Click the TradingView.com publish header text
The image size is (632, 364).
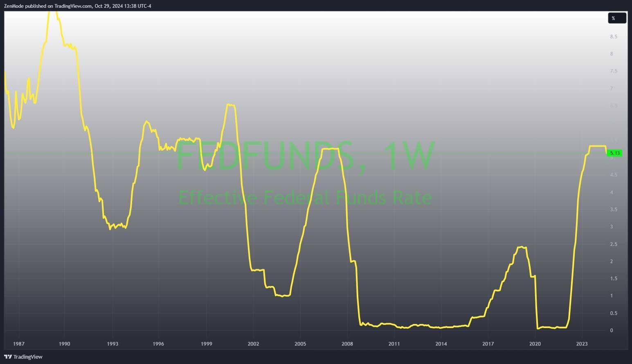pyautogui.click(x=78, y=6)
